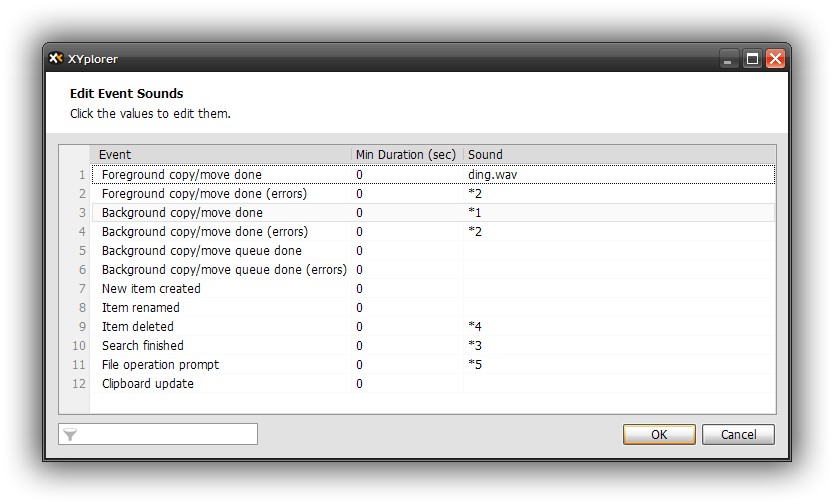Maximize the XYplorer dialog window

(x=752, y=59)
